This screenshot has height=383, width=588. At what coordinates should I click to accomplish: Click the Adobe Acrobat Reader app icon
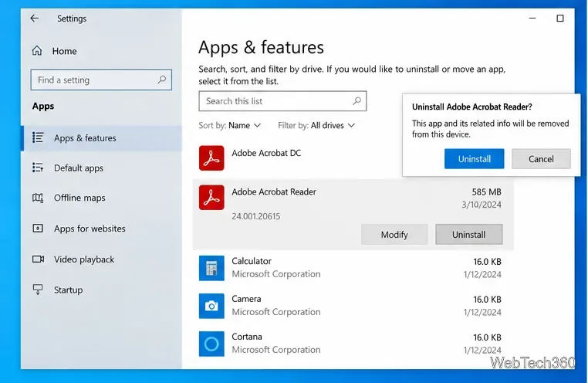click(x=211, y=198)
